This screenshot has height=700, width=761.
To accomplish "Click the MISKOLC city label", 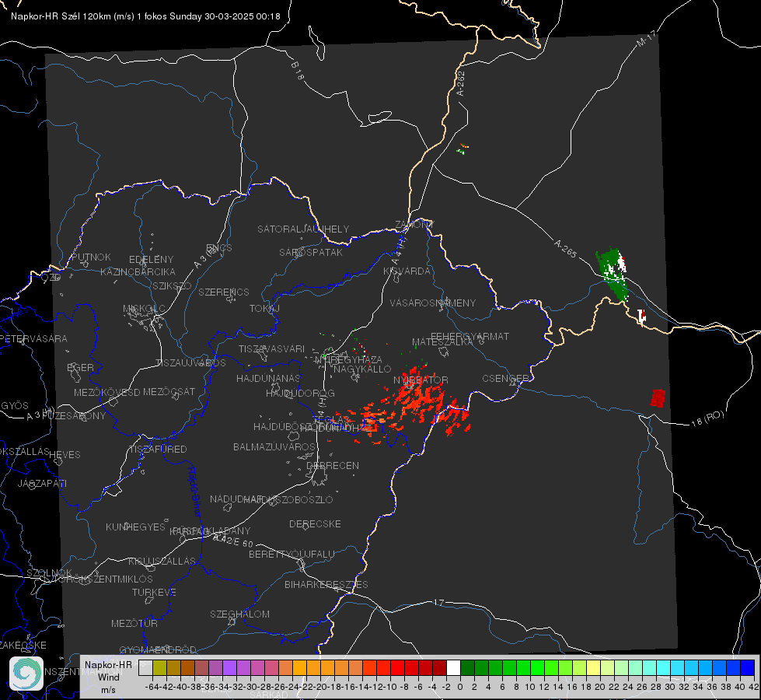I will click(144, 309).
